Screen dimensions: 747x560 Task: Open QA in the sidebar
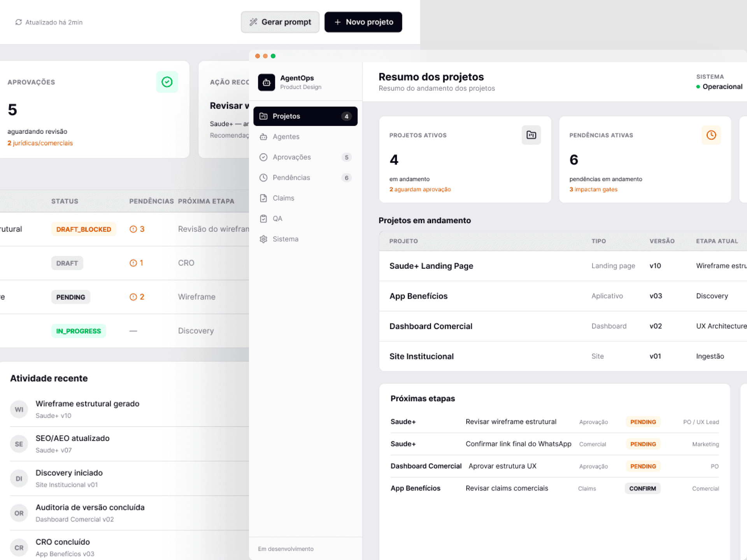pyautogui.click(x=305, y=219)
